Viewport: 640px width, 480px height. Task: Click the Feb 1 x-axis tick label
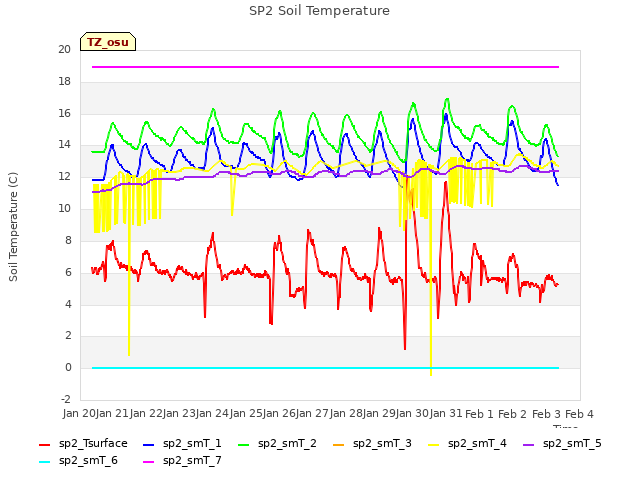[479, 414]
